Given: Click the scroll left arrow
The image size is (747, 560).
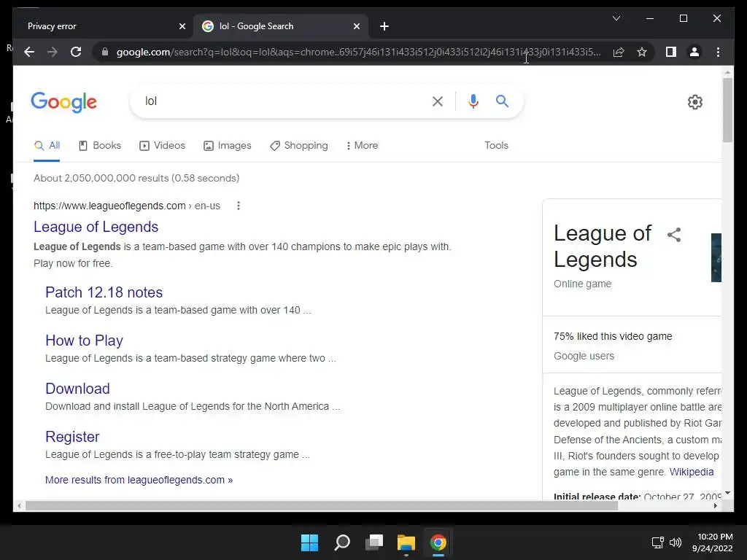Looking at the screenshot, I should (19, 506).
